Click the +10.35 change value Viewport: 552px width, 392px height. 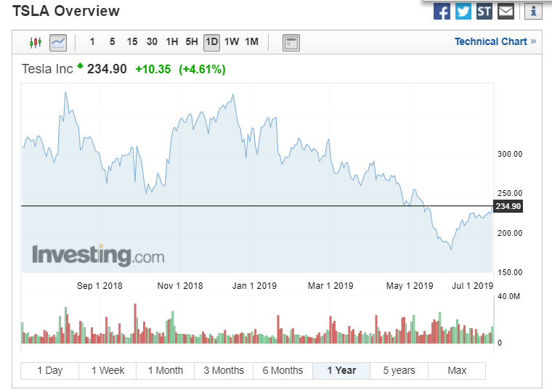coord(153,69)
